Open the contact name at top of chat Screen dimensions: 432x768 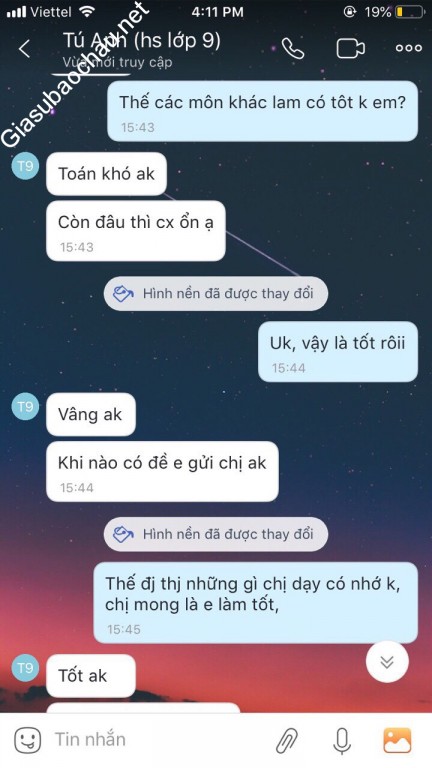[142, 41]
